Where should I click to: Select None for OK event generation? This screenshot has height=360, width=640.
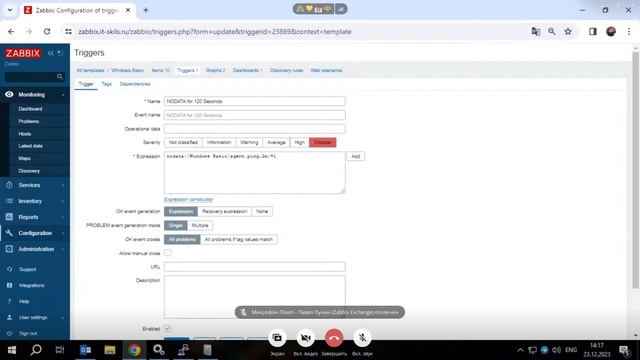click(x=262, y=211)
